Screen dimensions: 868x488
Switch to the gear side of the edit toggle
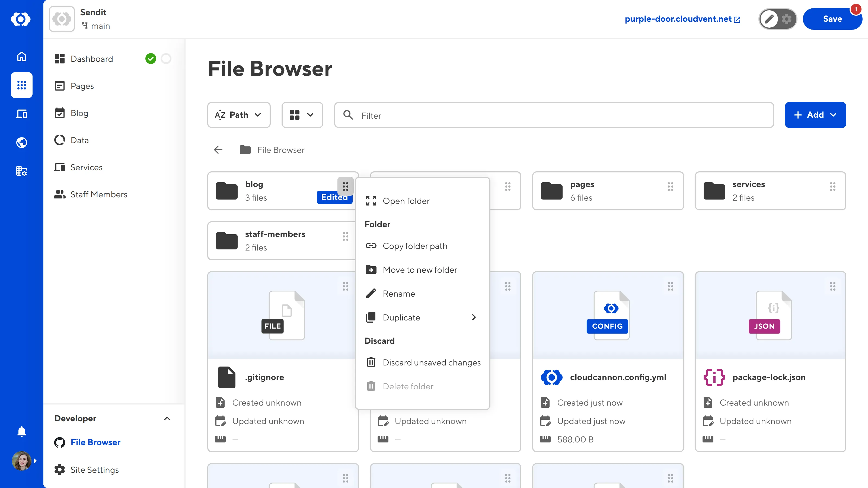click(x=786, y=19)
